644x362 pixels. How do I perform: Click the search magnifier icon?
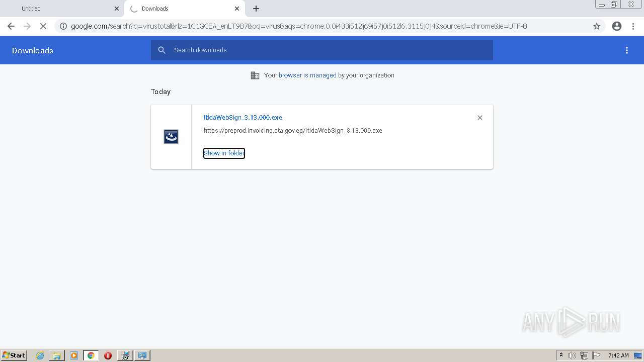[x=162, y=50]
